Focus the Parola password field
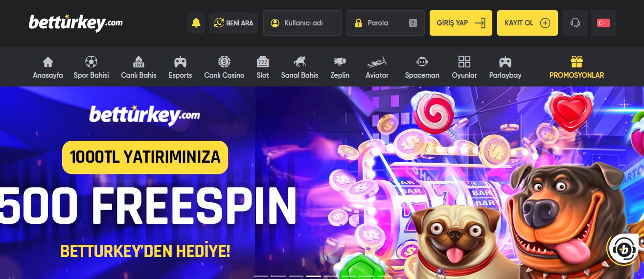 click(x=386, y=23)
